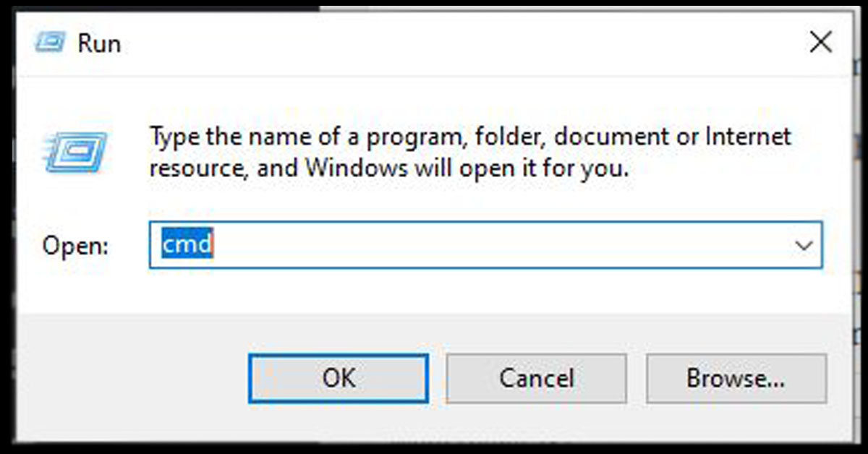This screenshot has height=454, width=868.
Task: Click the Open label
Action: tap(75, 246)
